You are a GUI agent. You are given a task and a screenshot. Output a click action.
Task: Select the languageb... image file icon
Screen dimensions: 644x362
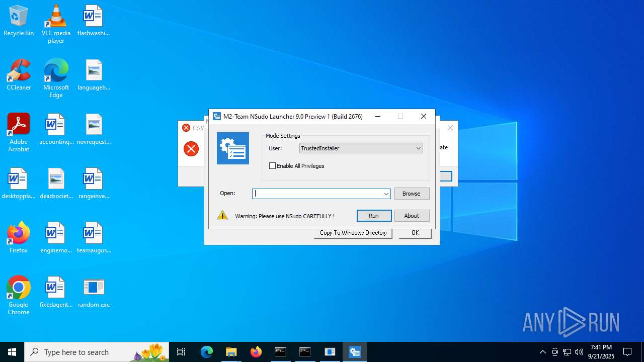click(x=94, y=75)
